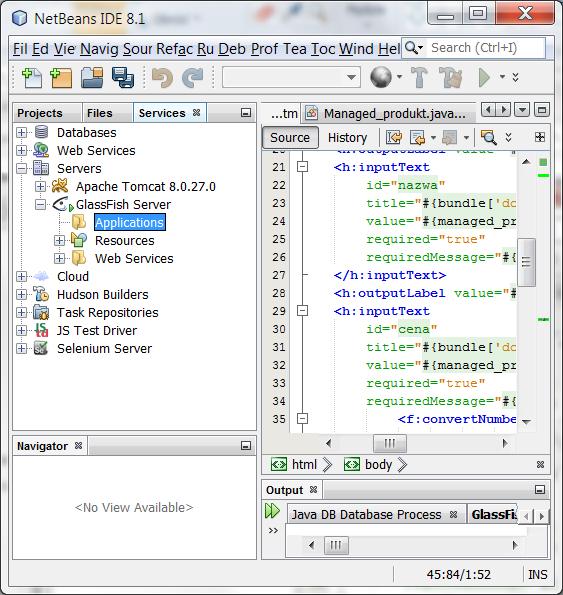Collapse the GlassFish Server node
The image size is (563, 595).
pyautogui.click(x=40, y=205)
